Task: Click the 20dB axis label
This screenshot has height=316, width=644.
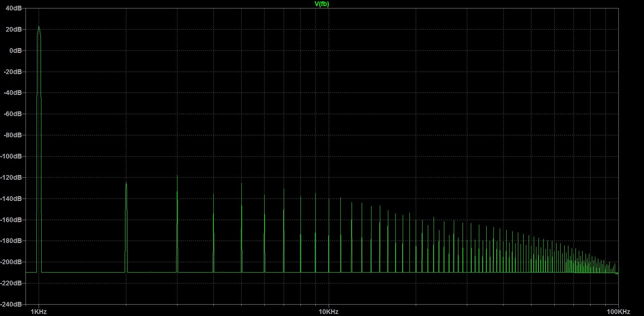Action: 14,29
